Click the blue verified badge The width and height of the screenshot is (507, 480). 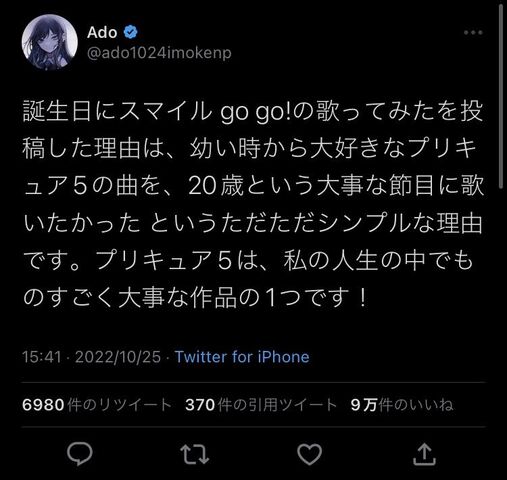coord(131,32)
